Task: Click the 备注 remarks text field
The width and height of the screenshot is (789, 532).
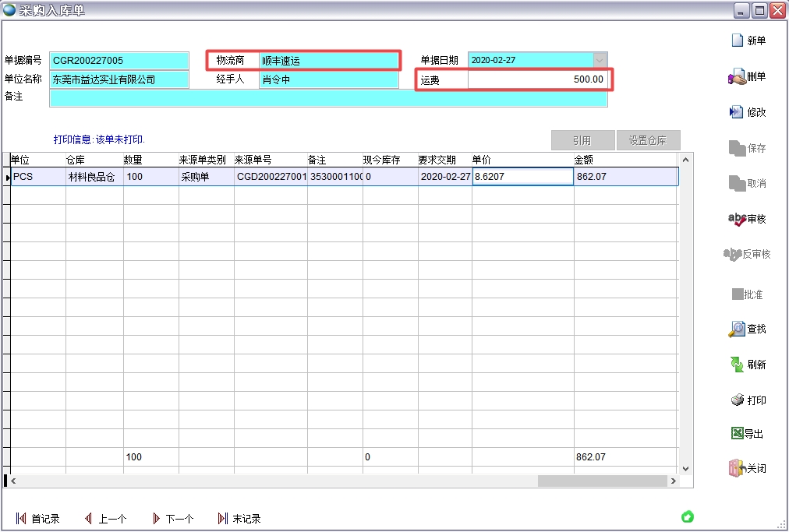Action: pos(327,98)
